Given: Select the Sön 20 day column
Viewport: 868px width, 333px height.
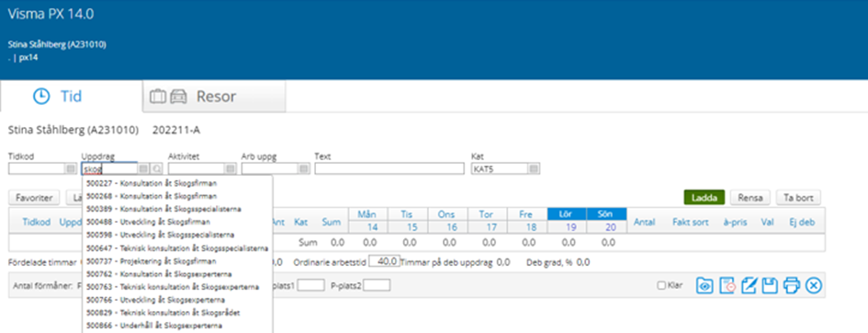Looking at the screenshot, I should (x=607, y=221).
